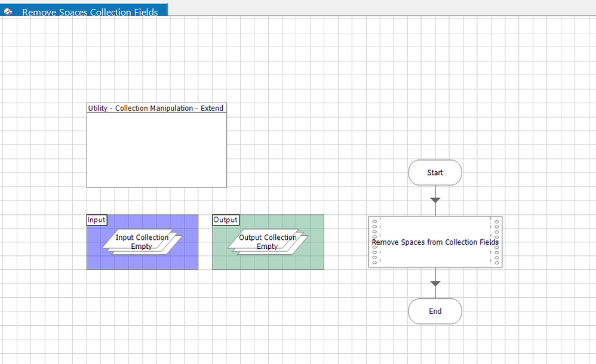596x364 pixels.
Task: Click inside the empty Utility block body
Action: [156, 150]
